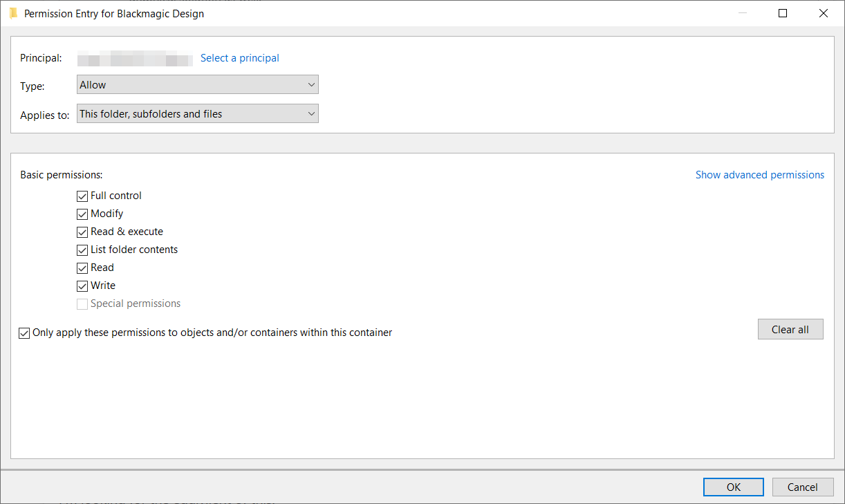Toggle the Read & execute checkbox

82,232
